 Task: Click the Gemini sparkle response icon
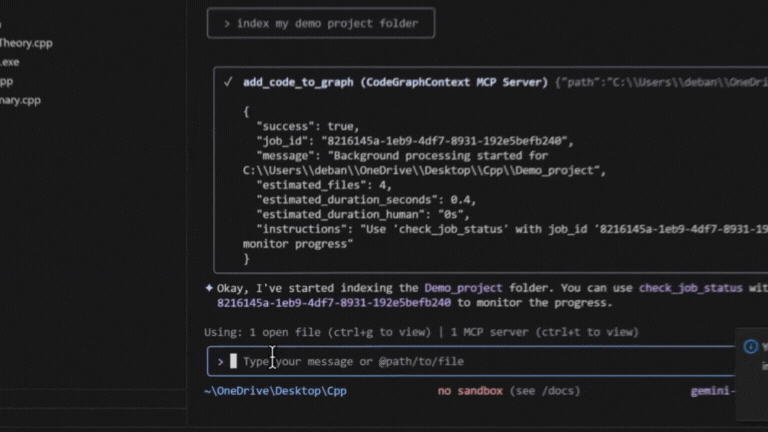[x=208, y=287]
